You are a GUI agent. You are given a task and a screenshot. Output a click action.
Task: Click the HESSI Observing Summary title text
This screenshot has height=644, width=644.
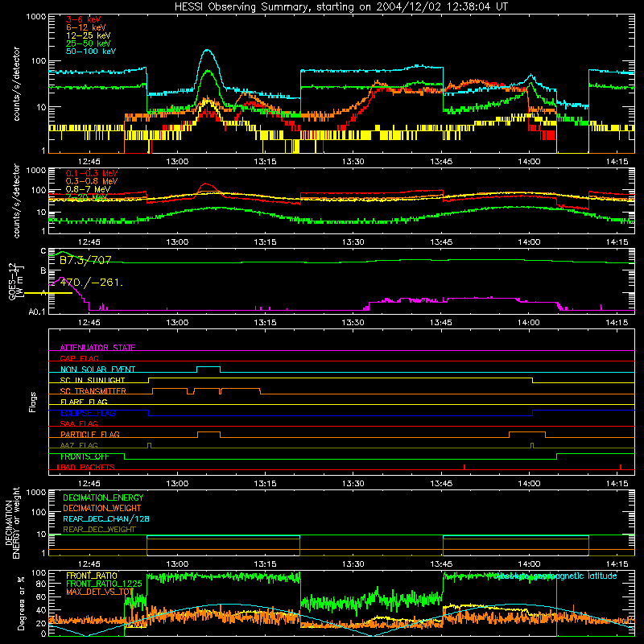341,7
